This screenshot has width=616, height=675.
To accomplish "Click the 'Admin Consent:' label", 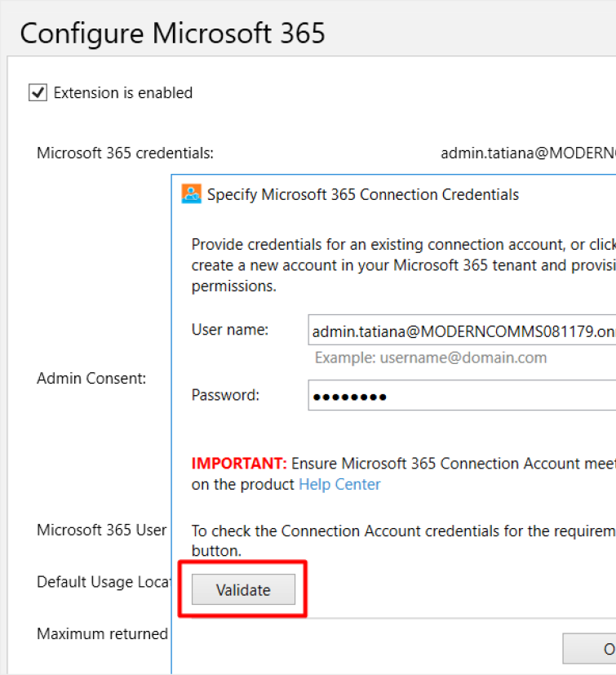I will (91, 378).
